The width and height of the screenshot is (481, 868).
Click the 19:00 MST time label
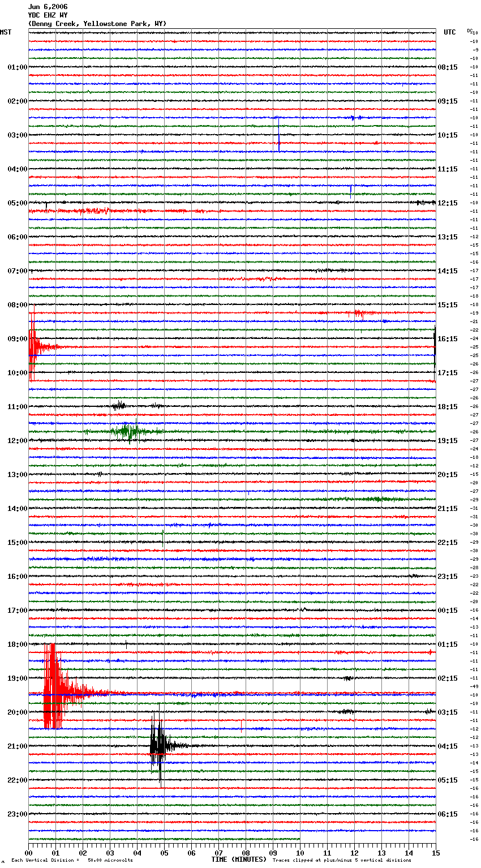(x=18, y=678)
